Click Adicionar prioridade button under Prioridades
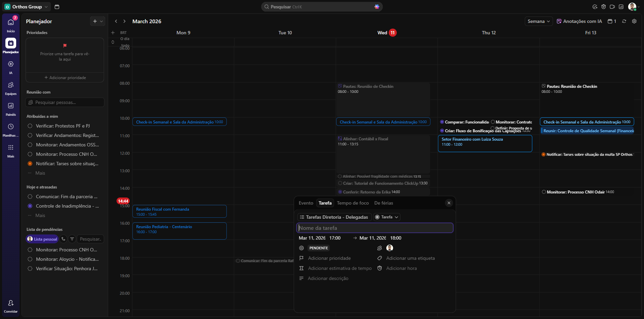644x319 pixels. (65, 78)
